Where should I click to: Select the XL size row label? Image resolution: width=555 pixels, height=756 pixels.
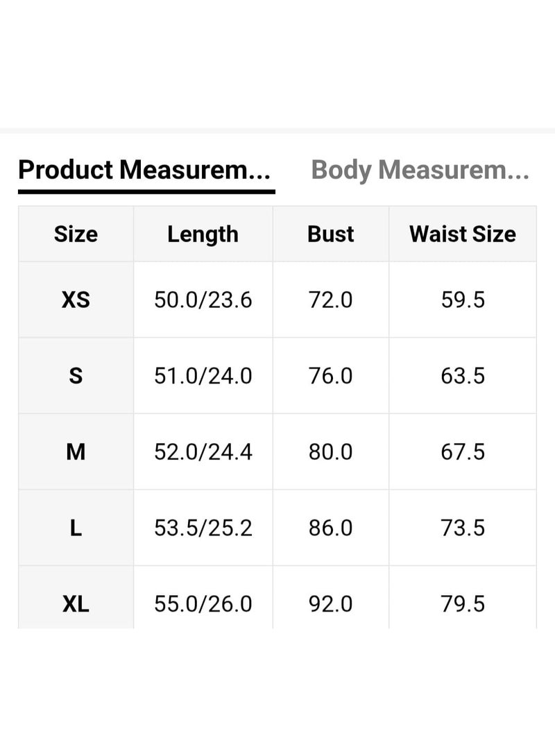75,604
